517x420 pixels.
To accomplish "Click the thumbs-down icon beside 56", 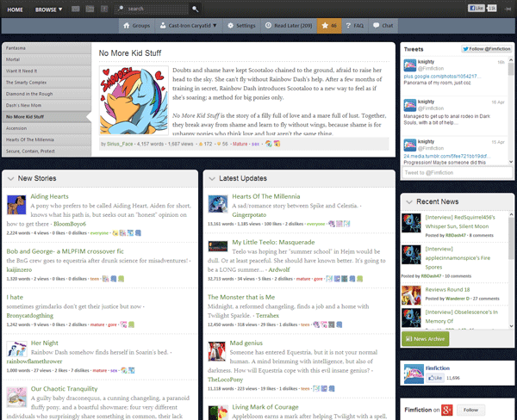I will coord(218,144).
